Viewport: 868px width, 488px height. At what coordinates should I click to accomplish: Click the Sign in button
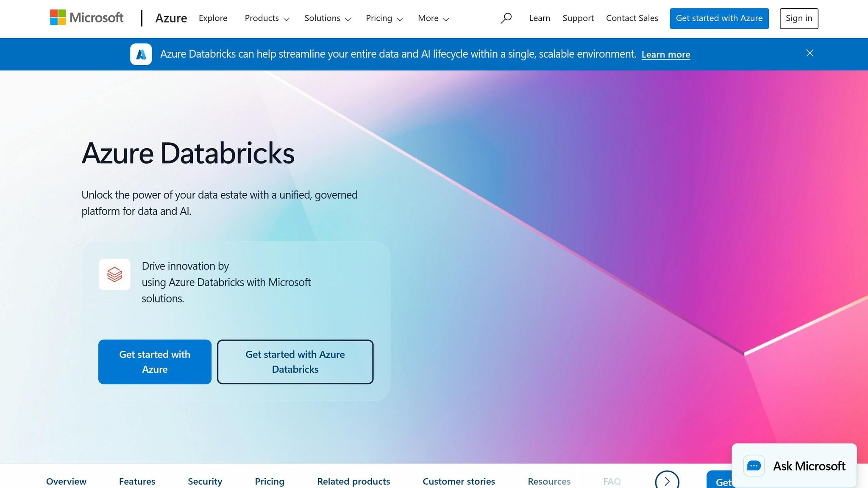pos(798,18)
